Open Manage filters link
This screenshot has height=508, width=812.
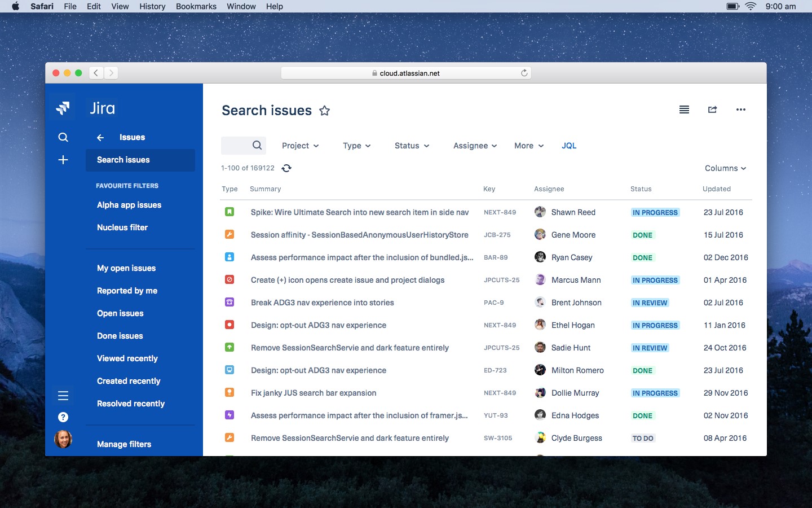tap(124, 444)
